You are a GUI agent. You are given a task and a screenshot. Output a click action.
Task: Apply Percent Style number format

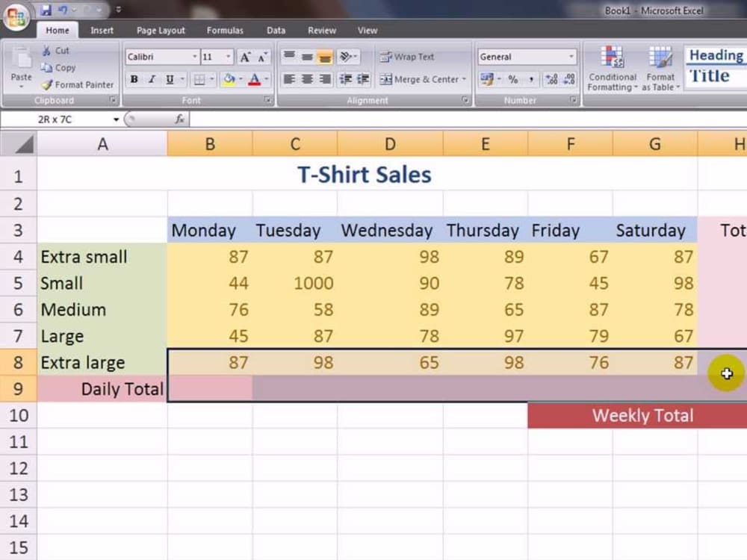coord(513,79)
